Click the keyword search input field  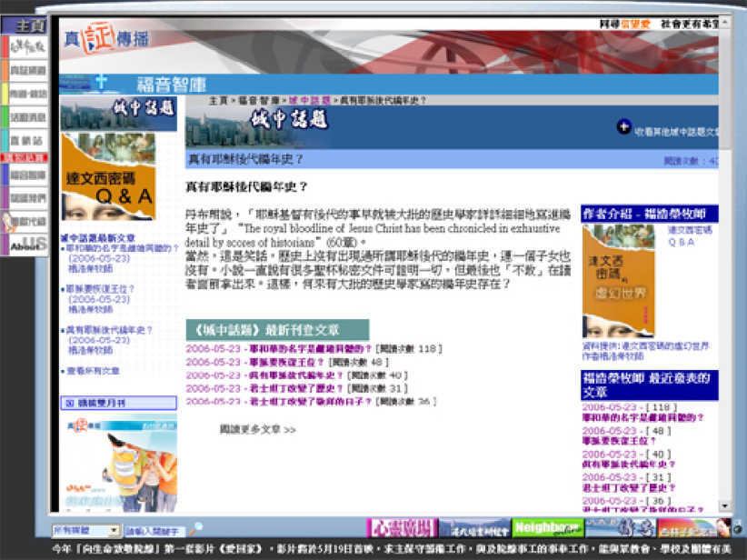click(x=154, y=530)
